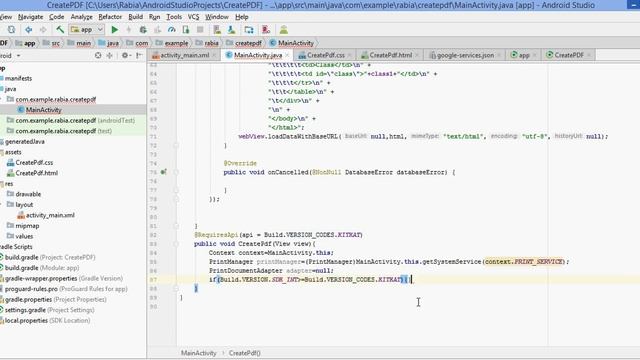640x360 pixels.
Task: Open the Help menu
Action: (x=242, y=17)
